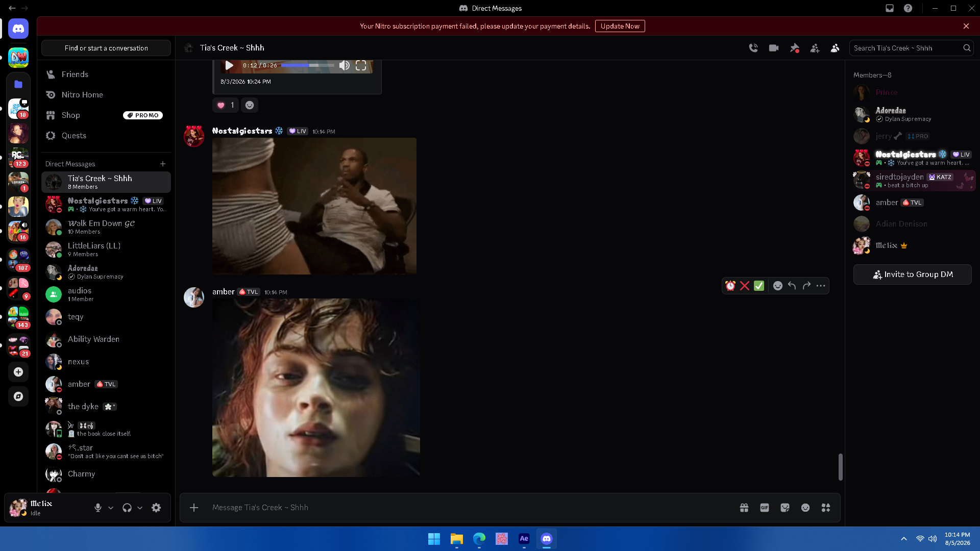Viewport: 980px width, 551px height.
Task: Add another reaction beside the heart reaction
Action: point(250,105)
